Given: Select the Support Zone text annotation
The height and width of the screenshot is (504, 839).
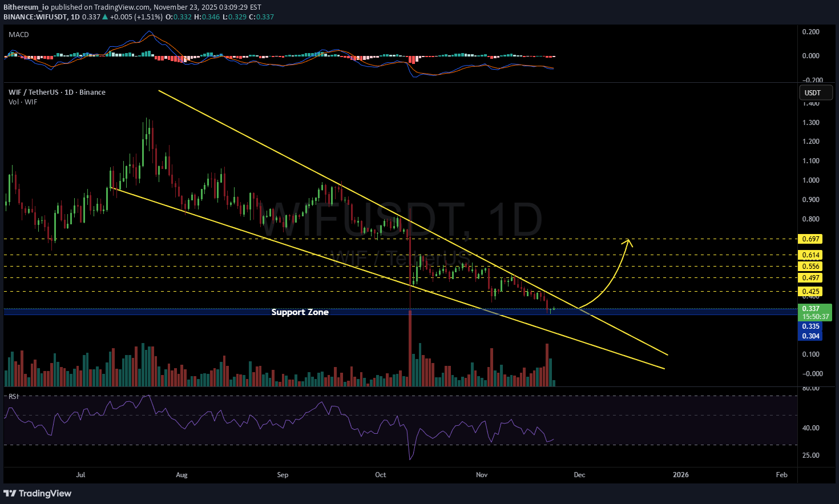Looking at the screenshot, I should coord(300,312).
